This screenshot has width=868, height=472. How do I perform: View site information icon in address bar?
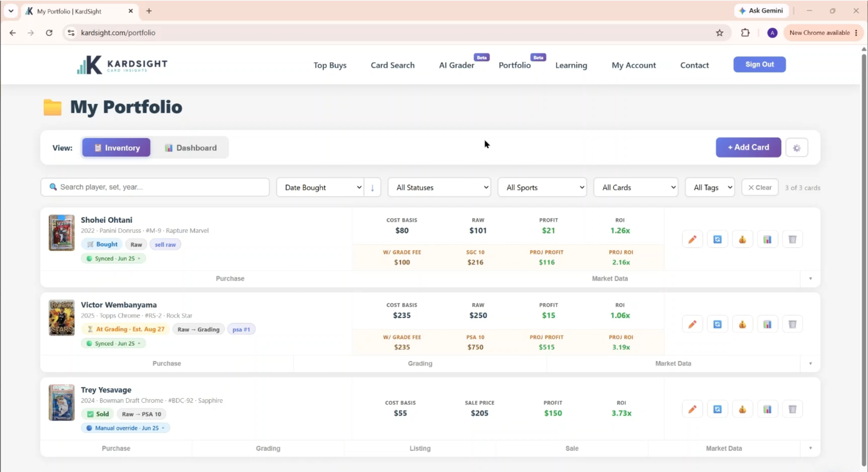pyautogui.click(x=71, y=33)
